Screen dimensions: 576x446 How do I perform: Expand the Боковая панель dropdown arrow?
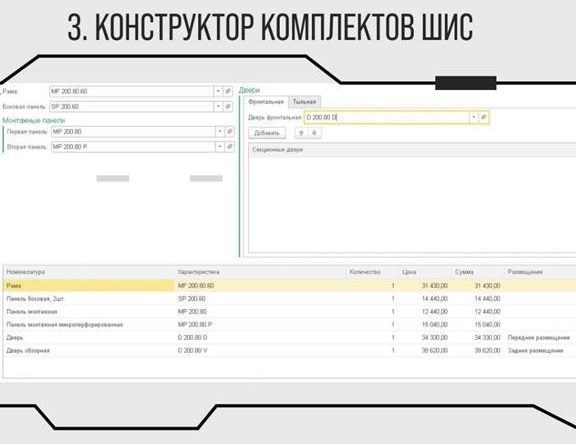(218, 107)
